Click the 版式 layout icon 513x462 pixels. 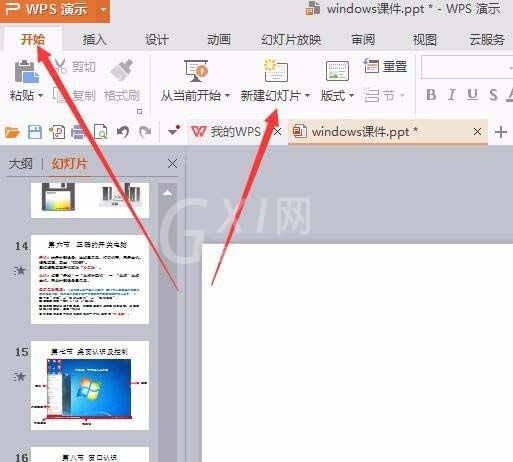337,71
